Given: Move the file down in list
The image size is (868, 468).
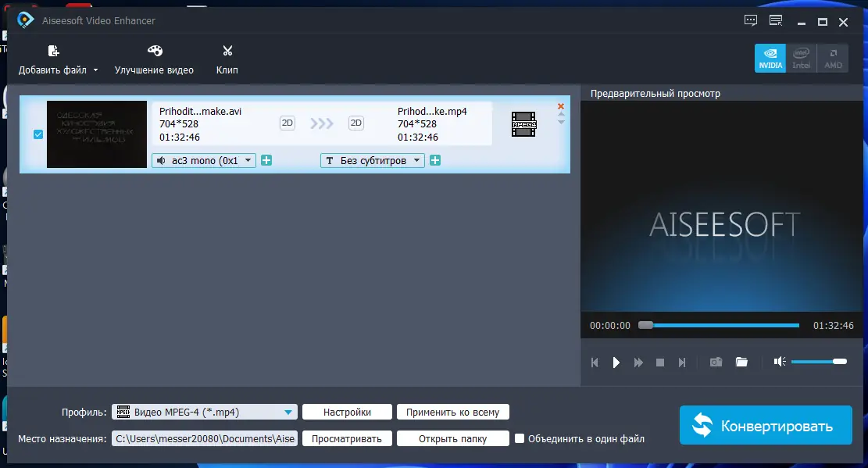Looking at the screenshot, I should [561, 121].
